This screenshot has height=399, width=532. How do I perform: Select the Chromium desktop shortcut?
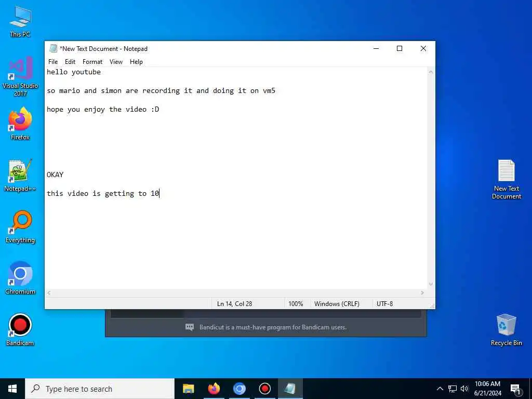click(x=20, y=278)
